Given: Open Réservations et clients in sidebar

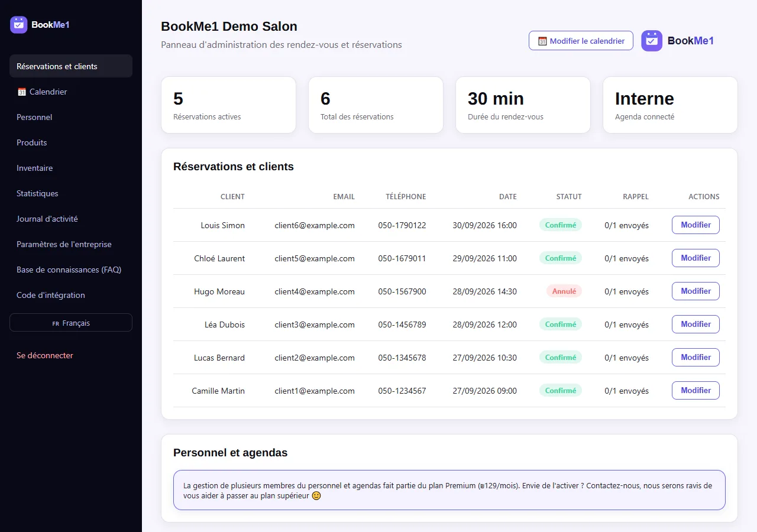Looking at the screenshot, I should 71,66.
